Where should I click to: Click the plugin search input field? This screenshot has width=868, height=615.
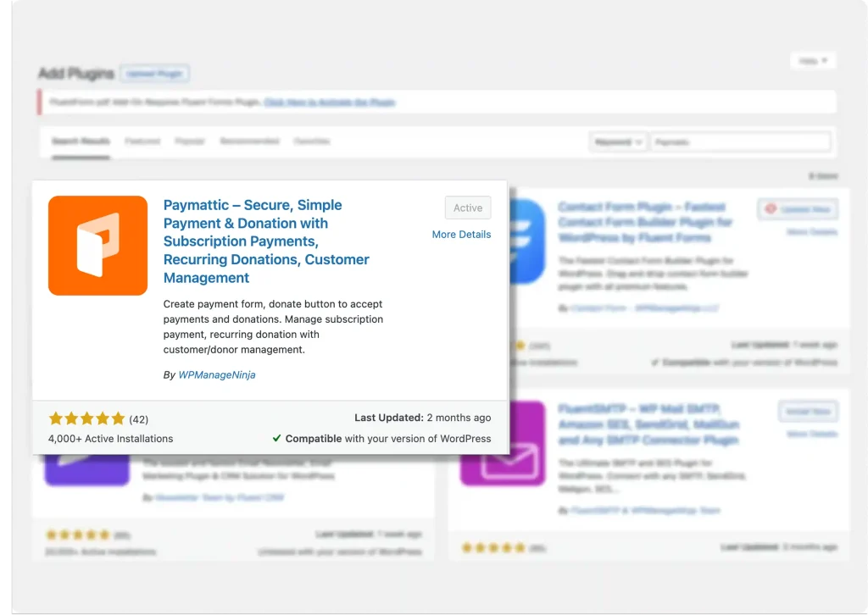click(x=740, y=142)
